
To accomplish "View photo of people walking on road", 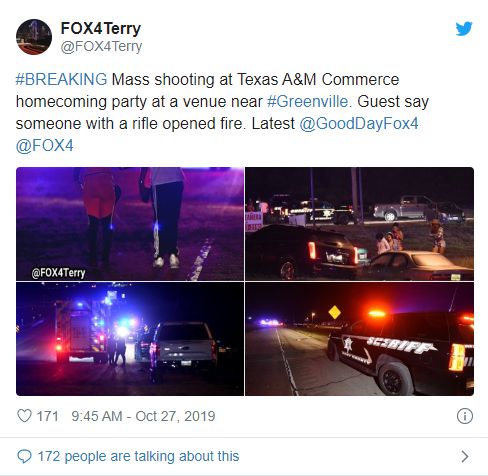I will click(130, 224).
